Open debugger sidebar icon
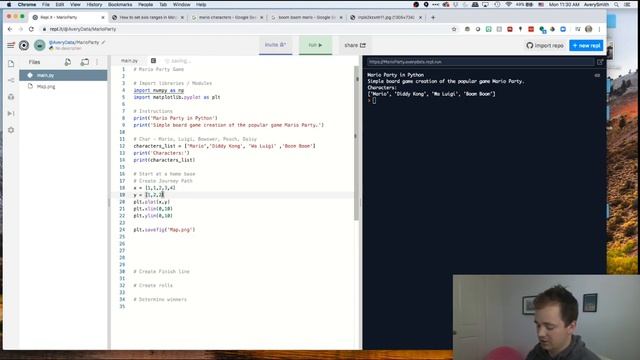The height and width of the screenshot is (360, 640). click(x=11, y=113)
